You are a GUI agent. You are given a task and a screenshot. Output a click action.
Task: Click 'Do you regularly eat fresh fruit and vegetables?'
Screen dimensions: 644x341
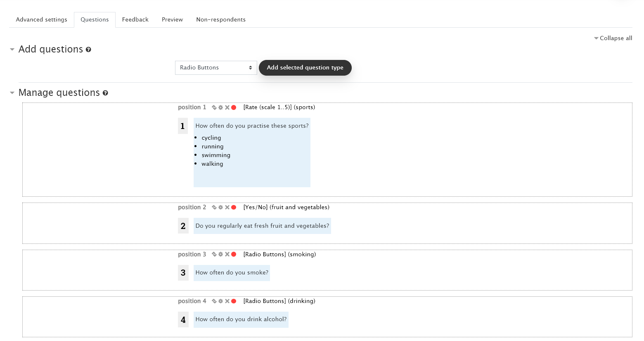point(262,226)
